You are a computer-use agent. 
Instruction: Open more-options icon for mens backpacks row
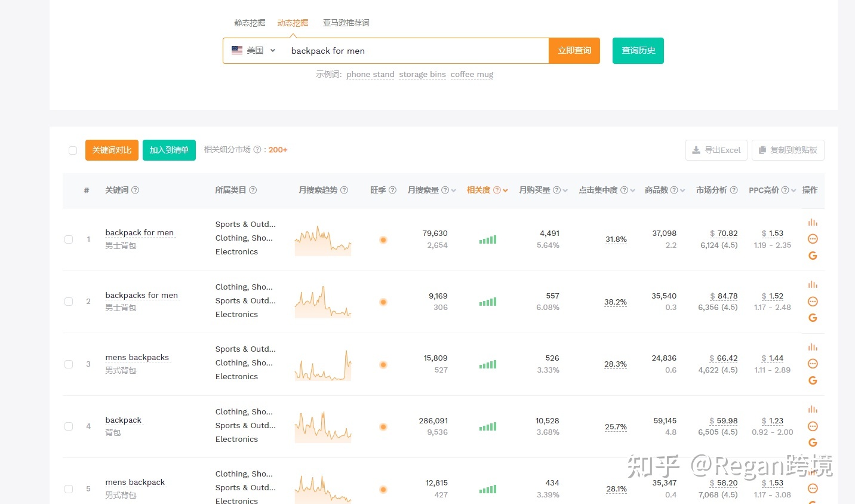point(813,364)
